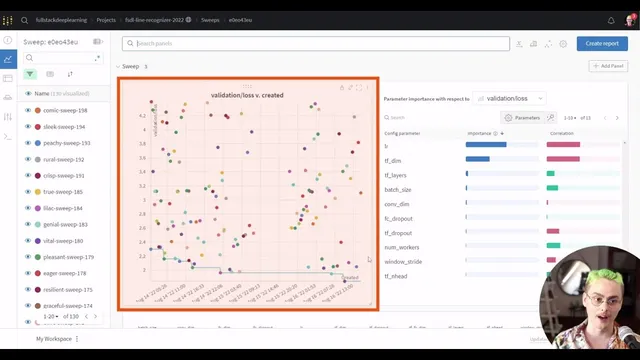The width and height of the screenshot is (640, 360).
Task: Toggle visibility of sleek-sweep-194 run
Action: pos(28,127)
